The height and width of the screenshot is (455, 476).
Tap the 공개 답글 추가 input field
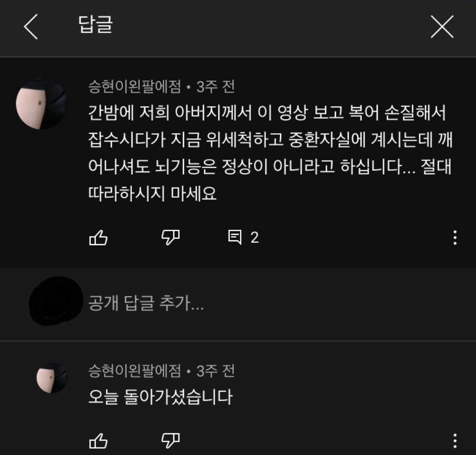click(273, 303)
